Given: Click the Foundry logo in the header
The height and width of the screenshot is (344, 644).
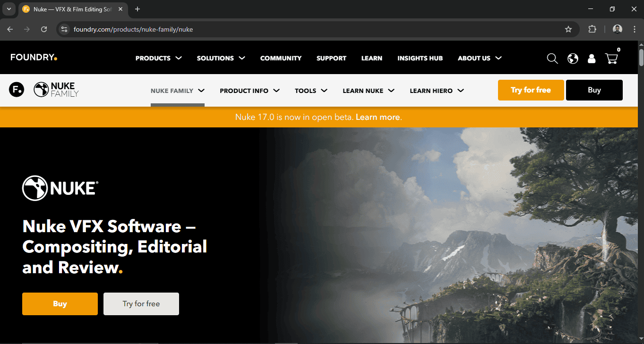Looking at the screenshot, I should pyautogui.click(x=34, y=58).
